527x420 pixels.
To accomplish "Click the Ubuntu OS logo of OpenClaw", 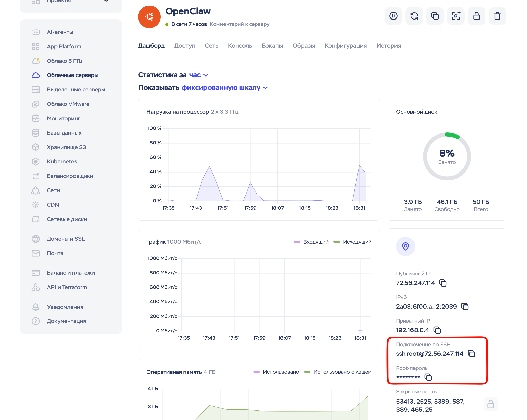I will [149, 17].
